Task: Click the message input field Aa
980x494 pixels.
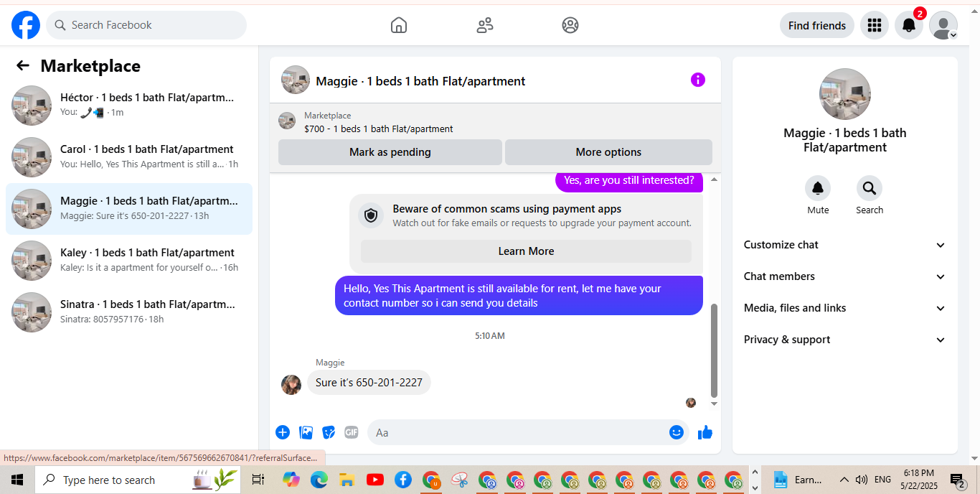Action: click(517, 432)
